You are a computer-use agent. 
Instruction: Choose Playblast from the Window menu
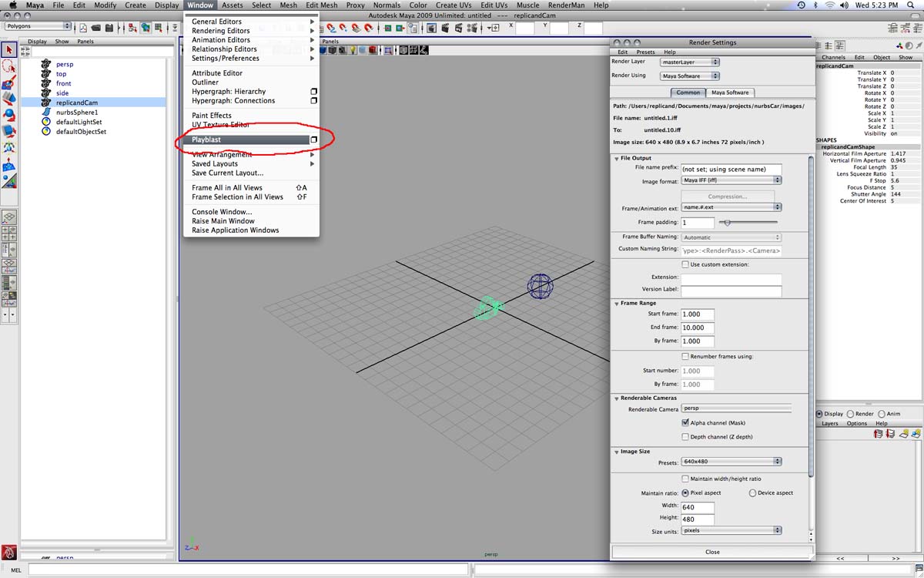pos(206,139)
